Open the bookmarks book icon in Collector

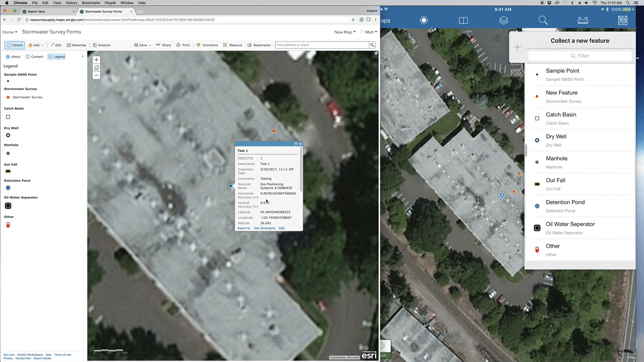(x=463, y=21)
